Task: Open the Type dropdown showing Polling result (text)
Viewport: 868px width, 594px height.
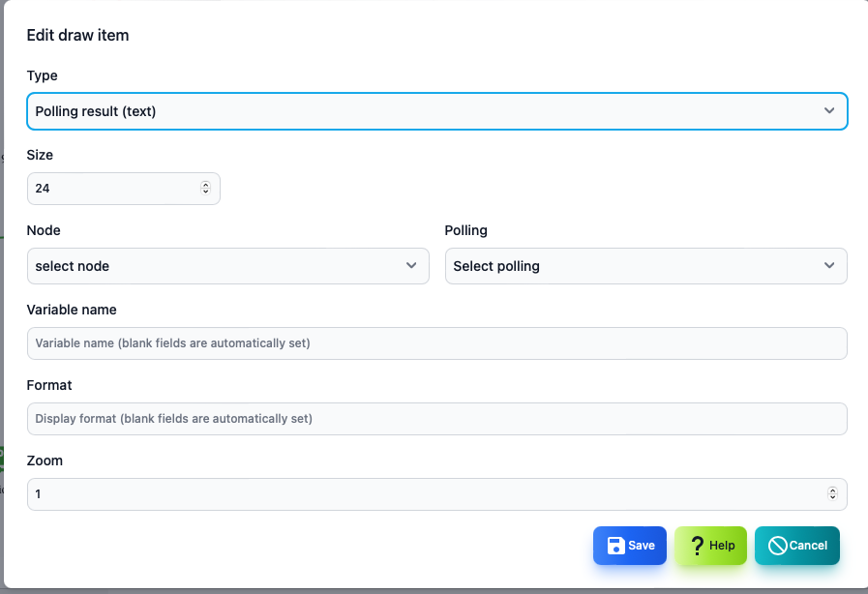Action: click(x=437, y=111)
